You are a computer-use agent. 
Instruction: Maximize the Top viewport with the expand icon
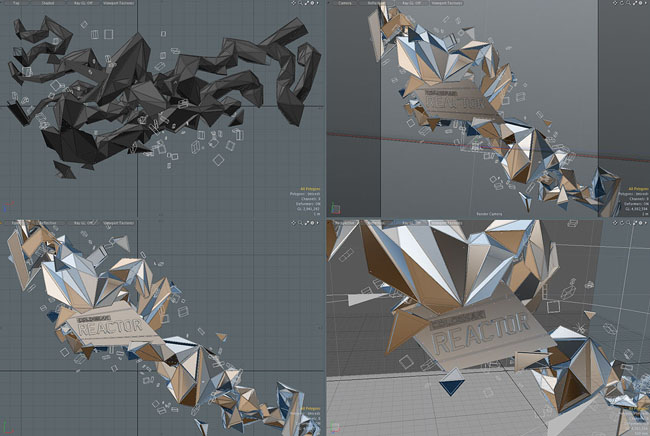tap(306, 3)
